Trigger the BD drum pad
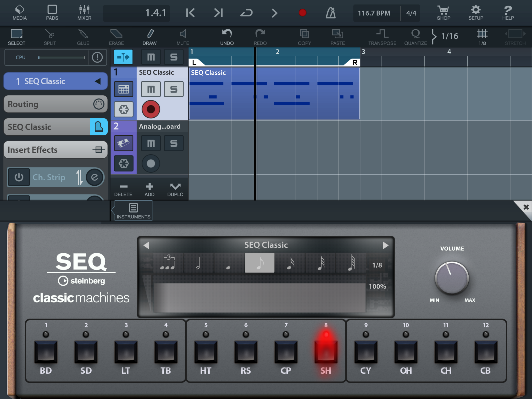This screenshot has width=532, height=399. pyautogui.click(x=46, y=352)
